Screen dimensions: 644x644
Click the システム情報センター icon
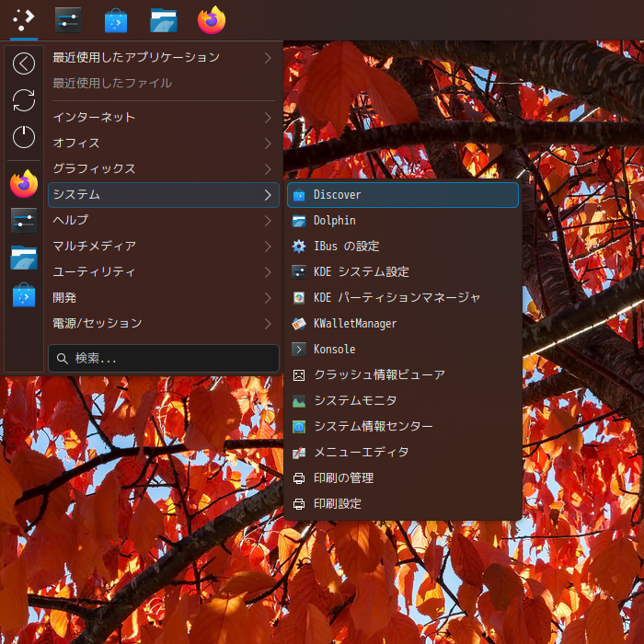coord(299,427)
